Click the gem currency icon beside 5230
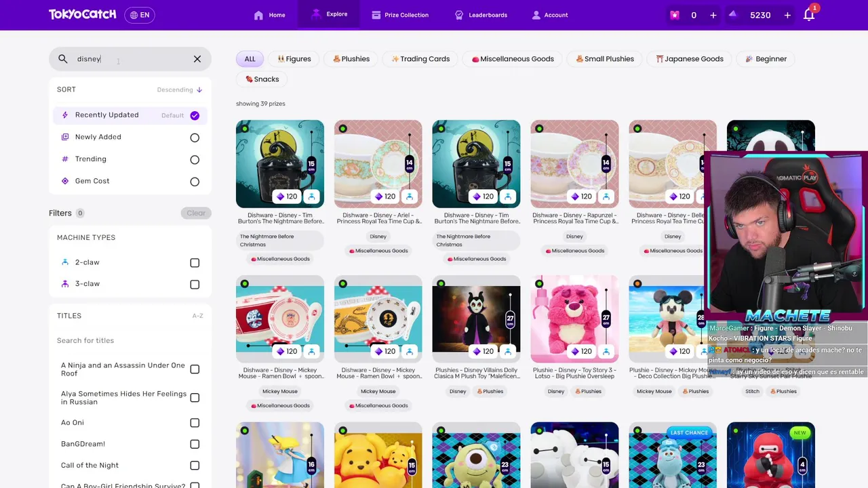This screenshot has height=488, width=868. (x=733, y=15)
